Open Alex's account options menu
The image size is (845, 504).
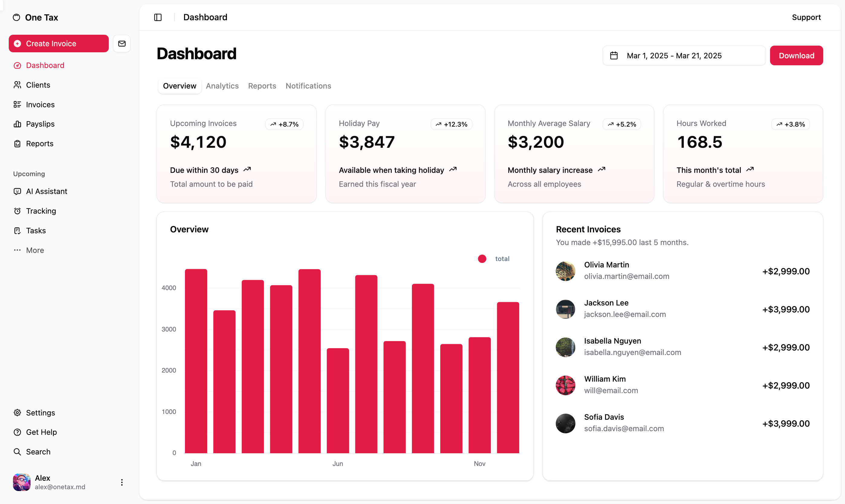tap(122, 482)
